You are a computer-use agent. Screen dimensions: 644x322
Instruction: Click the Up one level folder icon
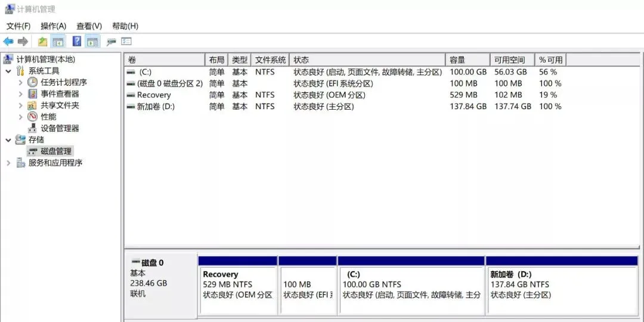point(42,42)
